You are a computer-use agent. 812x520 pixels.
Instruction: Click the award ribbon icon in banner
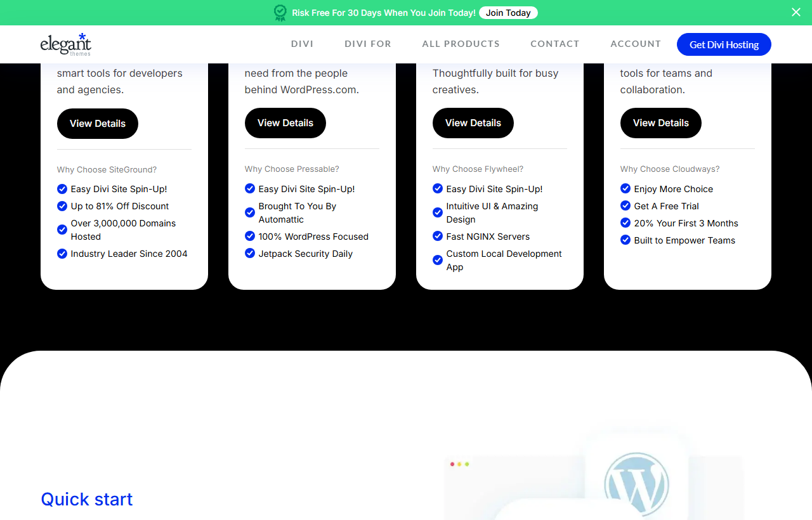tap(280, 13)
